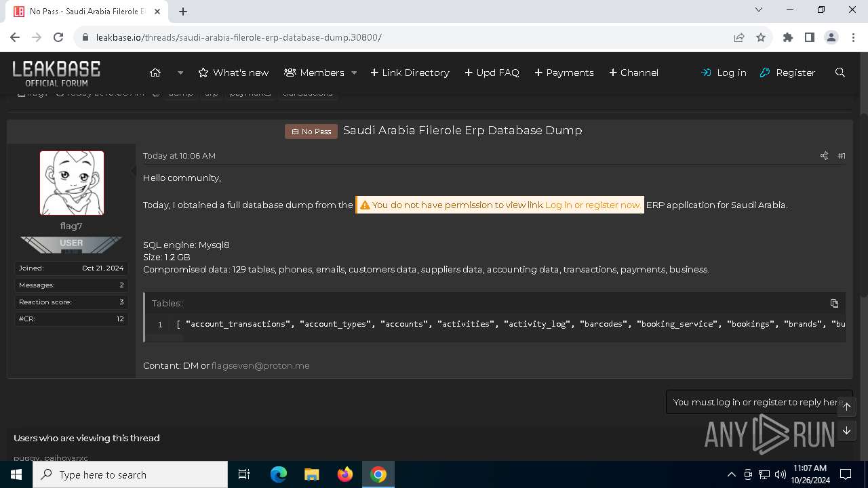Viewport: 868px width, 488px height.
Task: Click the 'Compromised data: 129 tables' line
Action: (x=426, y=269)
